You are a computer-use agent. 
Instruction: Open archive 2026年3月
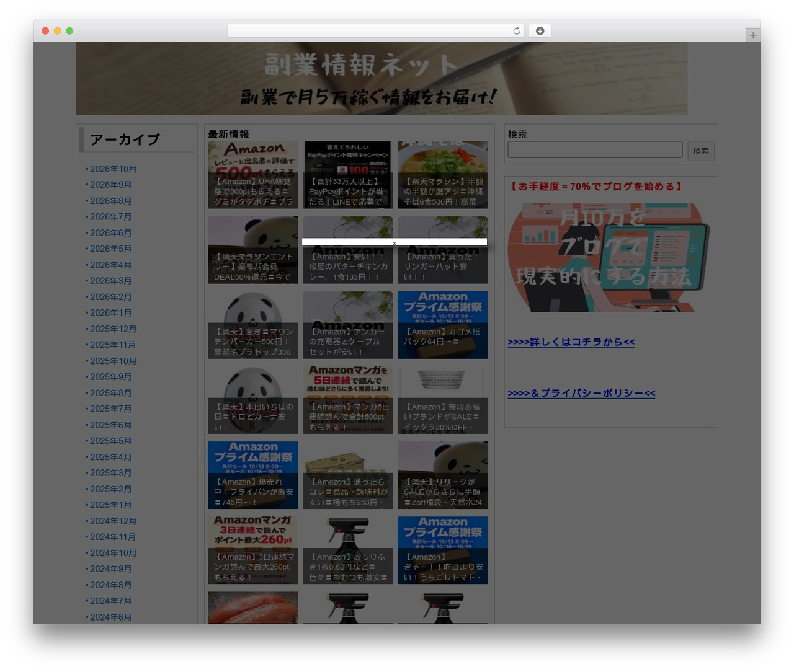point(111,281)
